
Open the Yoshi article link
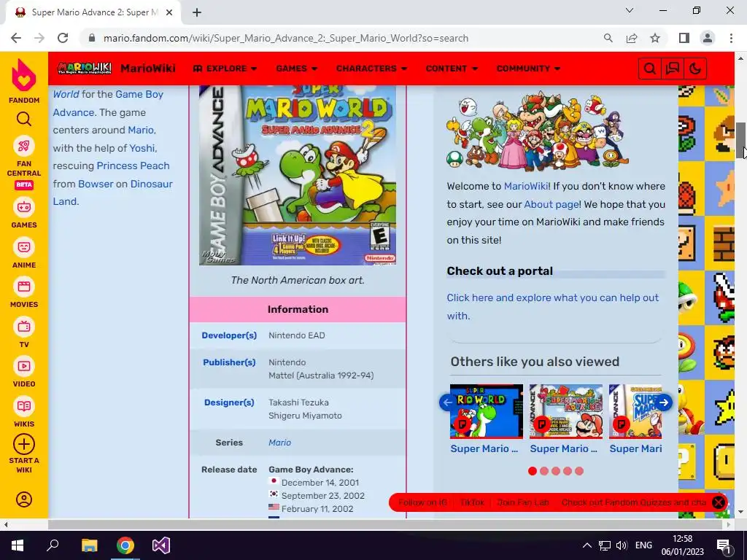click(x=142, y=148)
